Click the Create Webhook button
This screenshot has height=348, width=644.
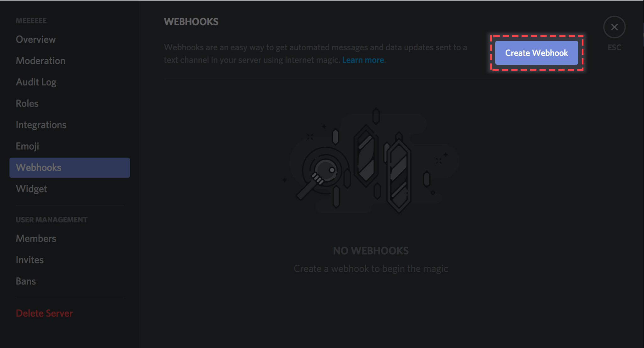pyautogui.click(x=537, y=53)
